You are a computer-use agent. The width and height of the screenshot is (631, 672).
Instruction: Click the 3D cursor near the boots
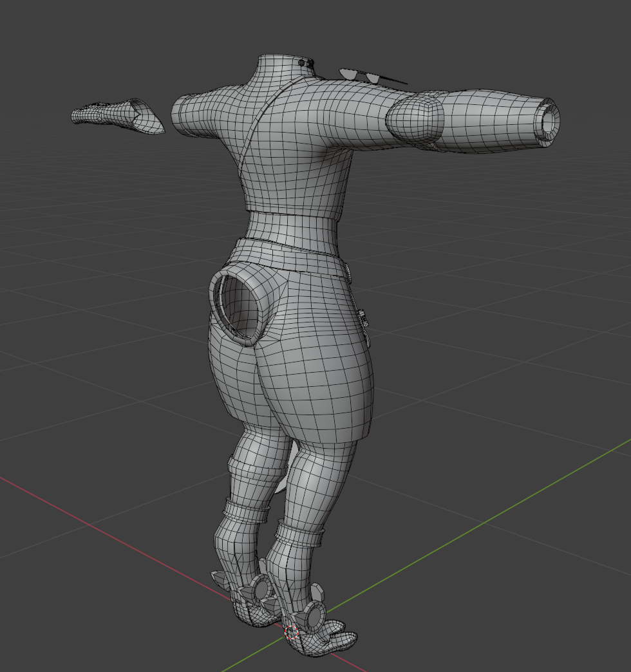click(292, 632)
